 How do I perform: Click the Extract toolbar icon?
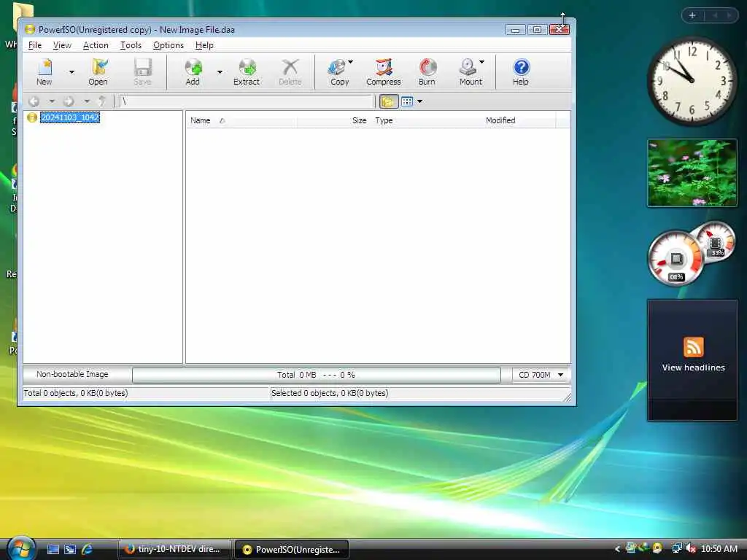247,71
